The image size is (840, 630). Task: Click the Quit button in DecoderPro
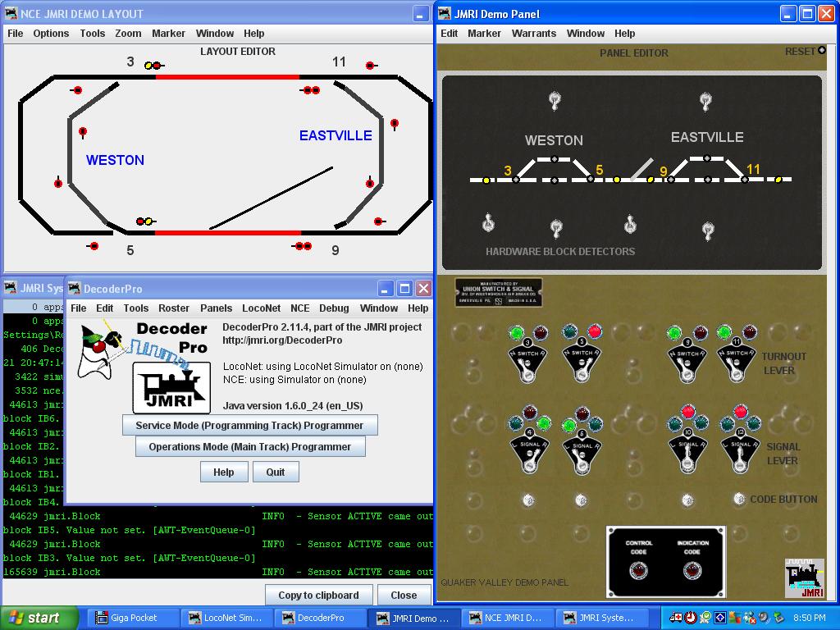point(276,472)
